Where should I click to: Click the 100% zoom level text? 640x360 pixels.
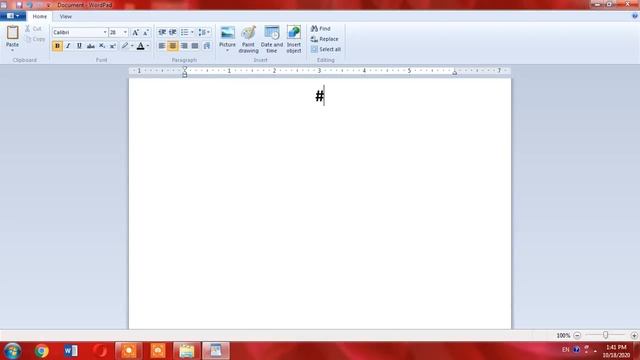click(563, 335)
